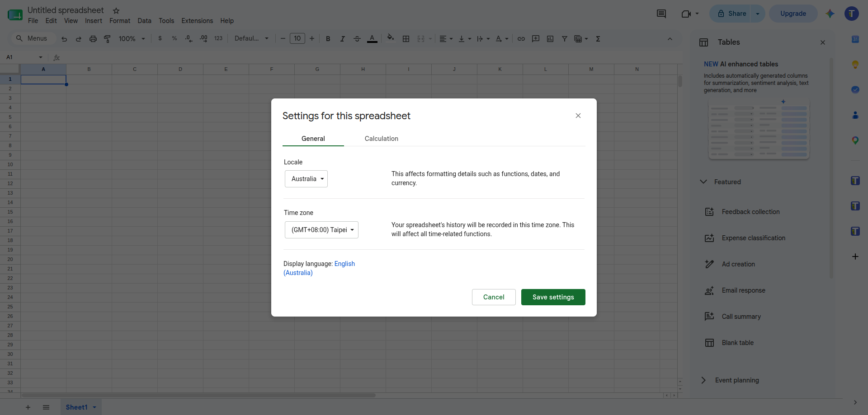The width and height of the screenshot is (868, 415).
Task: Open the All sheets list icon
Action: 46,407
